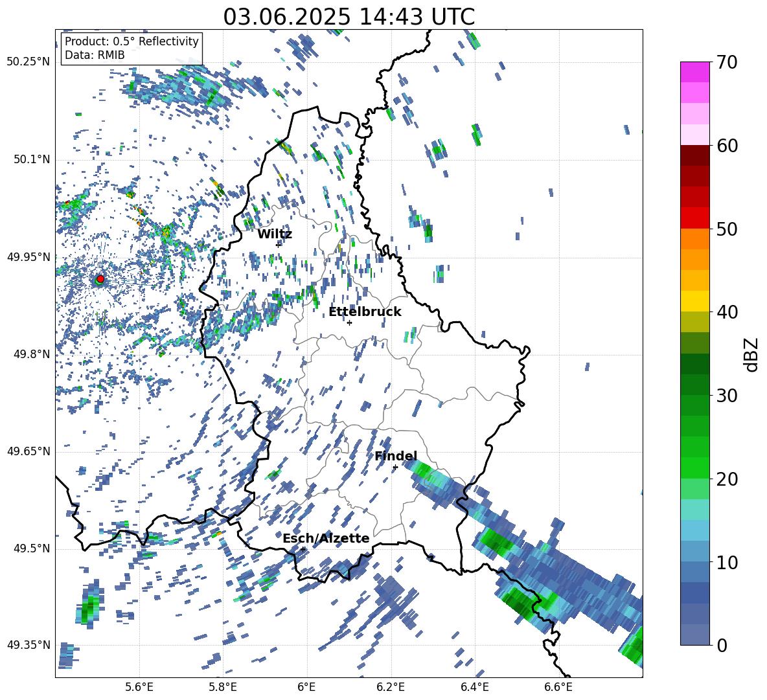This screenshot has width=767, height=700.
Task: Click the dBZ colorbar axis label
Action: [x=751, y=354]
